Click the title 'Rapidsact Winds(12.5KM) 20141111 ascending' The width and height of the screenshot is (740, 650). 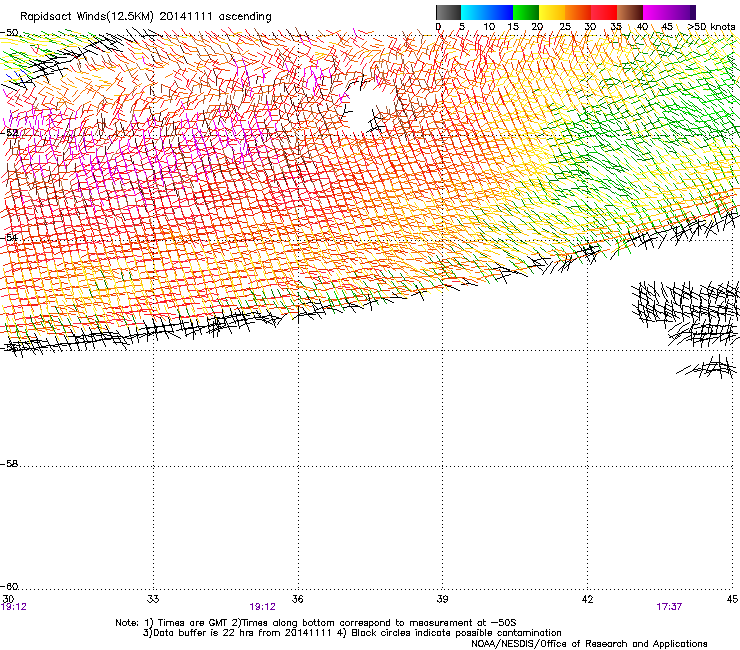(x=146, y=17)
